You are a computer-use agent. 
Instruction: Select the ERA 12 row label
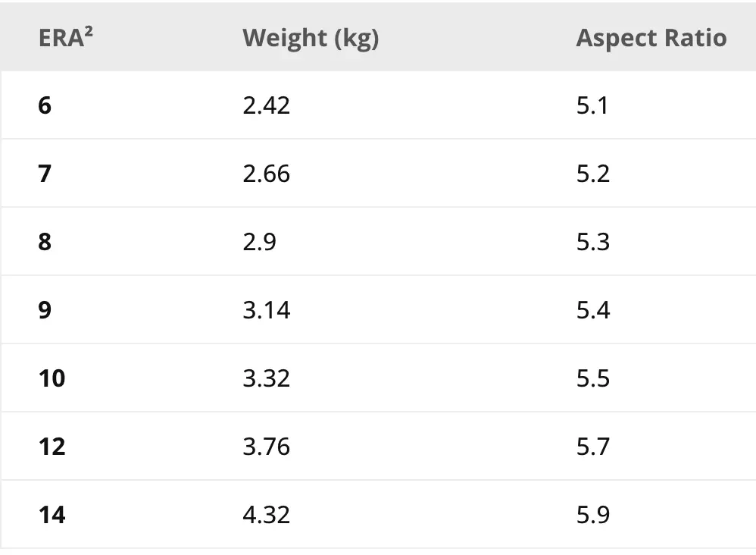click(52, 447)
